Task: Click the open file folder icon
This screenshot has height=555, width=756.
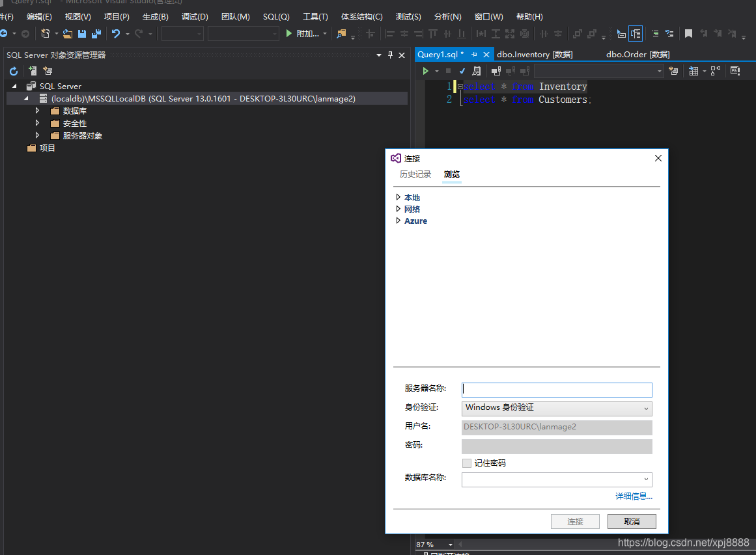Action: (x=68, y=34)
